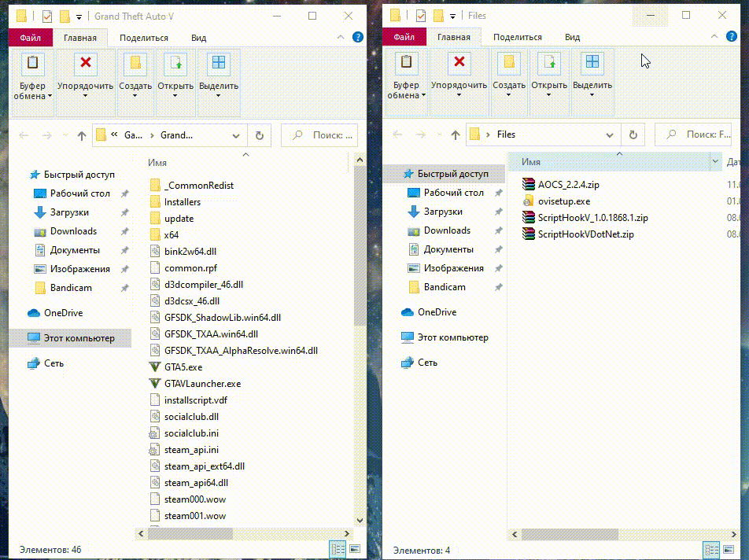Image resolution: width=749 pixels, height=560 pixels.
Task: Switch Files window to details view mode
Action: 713,549
